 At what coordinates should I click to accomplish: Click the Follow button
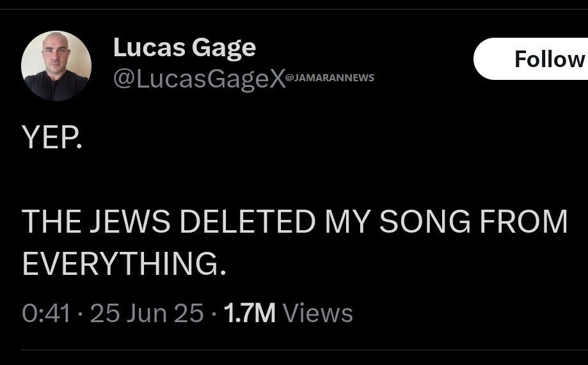point(531,59)
